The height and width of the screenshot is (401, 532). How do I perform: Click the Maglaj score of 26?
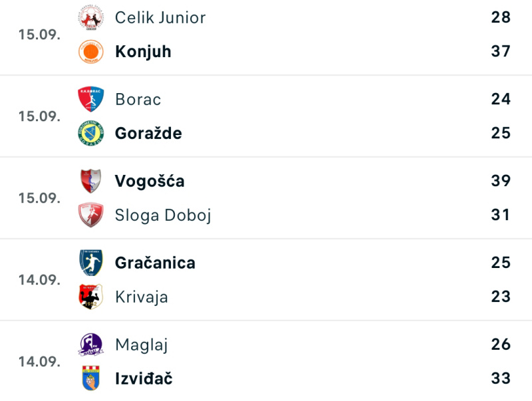501,344
